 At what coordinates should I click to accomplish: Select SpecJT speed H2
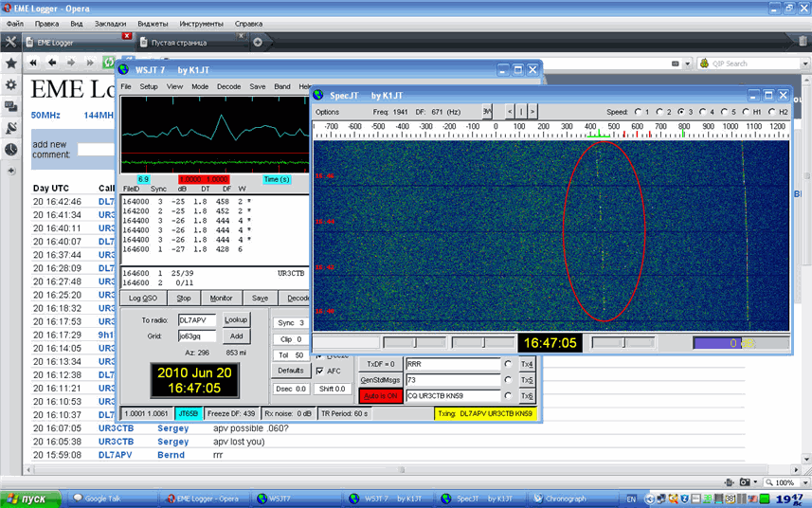point(772,112)
